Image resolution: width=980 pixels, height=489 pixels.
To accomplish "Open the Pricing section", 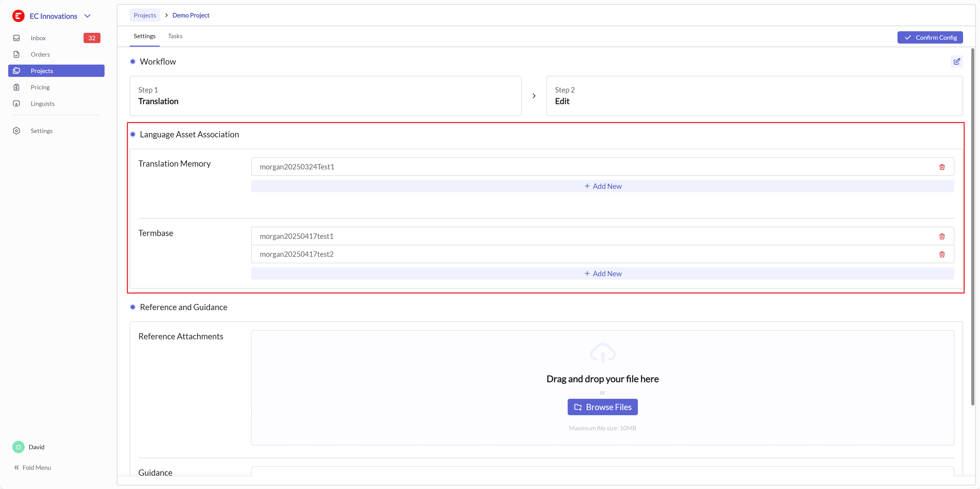I will click(x=40, y=87).
